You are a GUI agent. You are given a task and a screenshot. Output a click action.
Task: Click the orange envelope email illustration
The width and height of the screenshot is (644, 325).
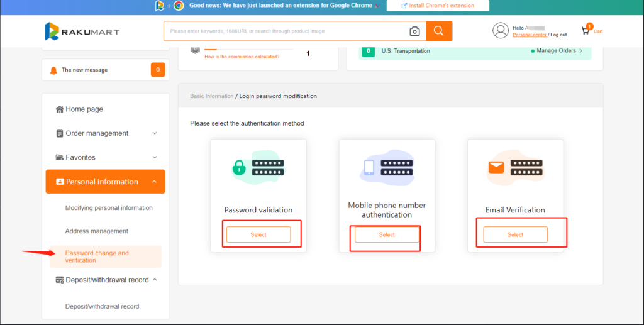click(x=496, y=167)
